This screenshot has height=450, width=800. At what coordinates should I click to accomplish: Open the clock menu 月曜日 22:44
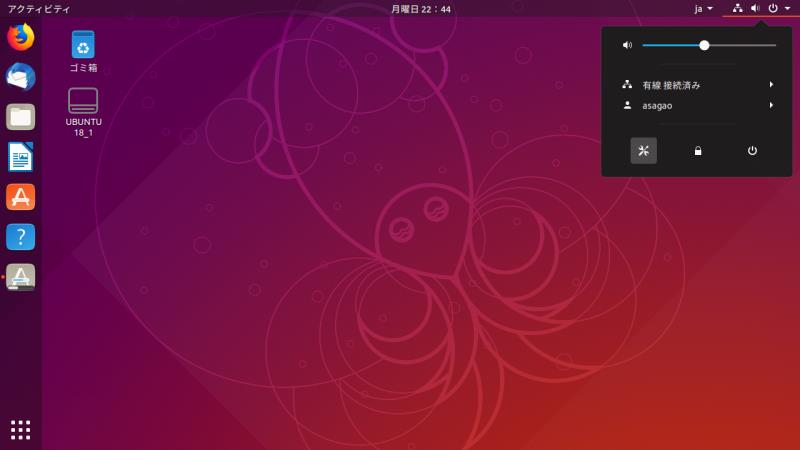coord(421,9)
